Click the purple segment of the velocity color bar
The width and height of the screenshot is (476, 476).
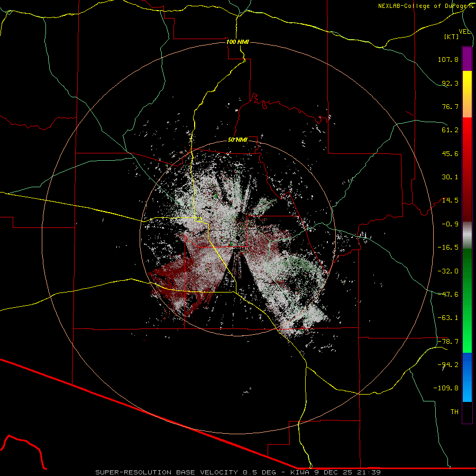point(467,59)
